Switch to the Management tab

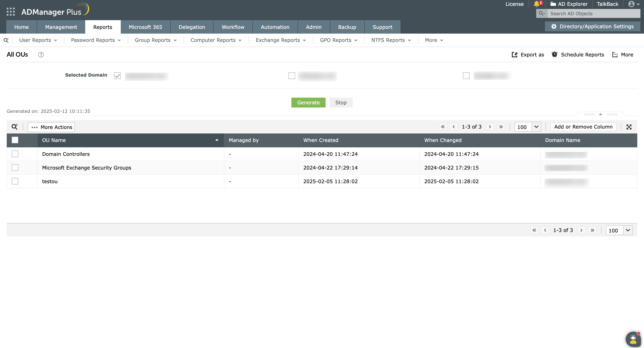pos(61,27)
